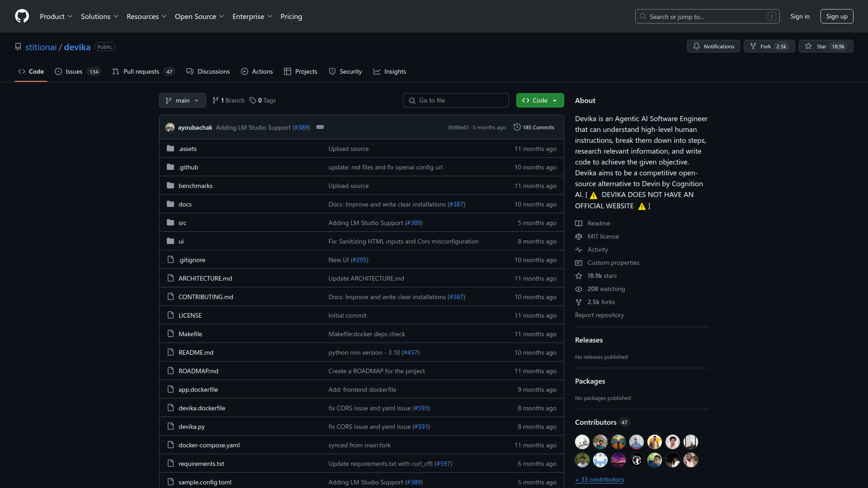
Task: Click ayoubachak's avatar image
Action: click(x=170, y=127)
